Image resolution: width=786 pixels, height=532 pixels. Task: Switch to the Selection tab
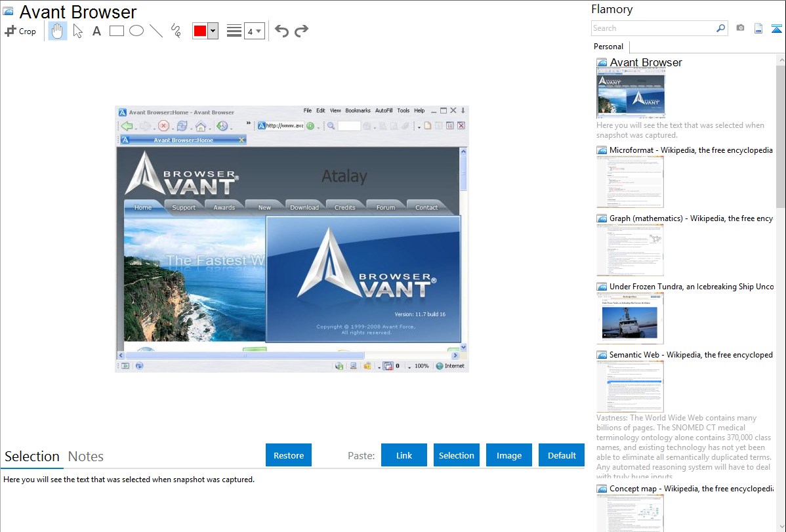32,457
